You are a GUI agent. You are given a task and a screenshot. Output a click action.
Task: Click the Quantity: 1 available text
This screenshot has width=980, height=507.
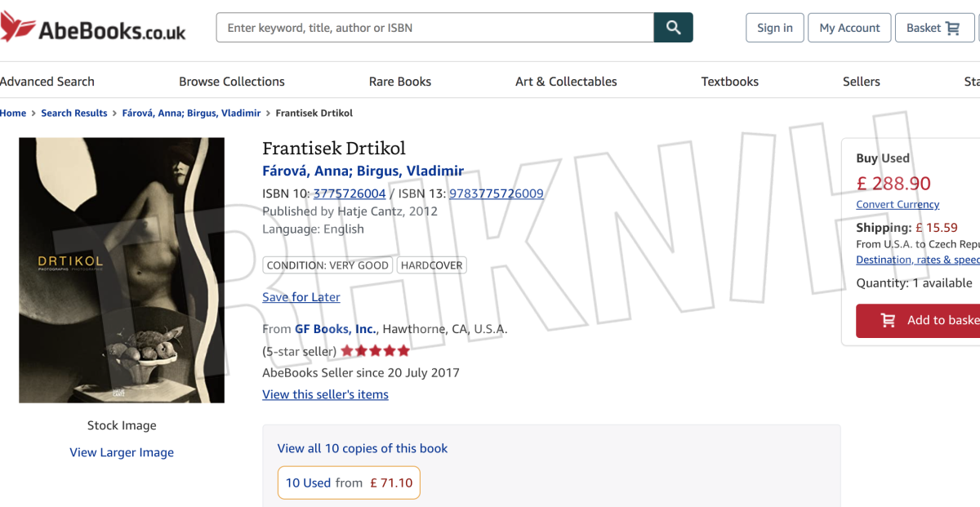click(x=914, y=283)
